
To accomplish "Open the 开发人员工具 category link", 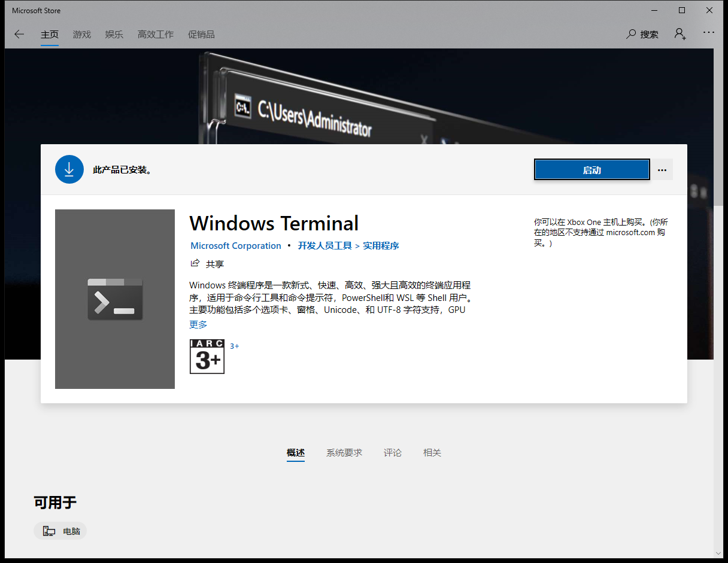I will click(325, 246).
